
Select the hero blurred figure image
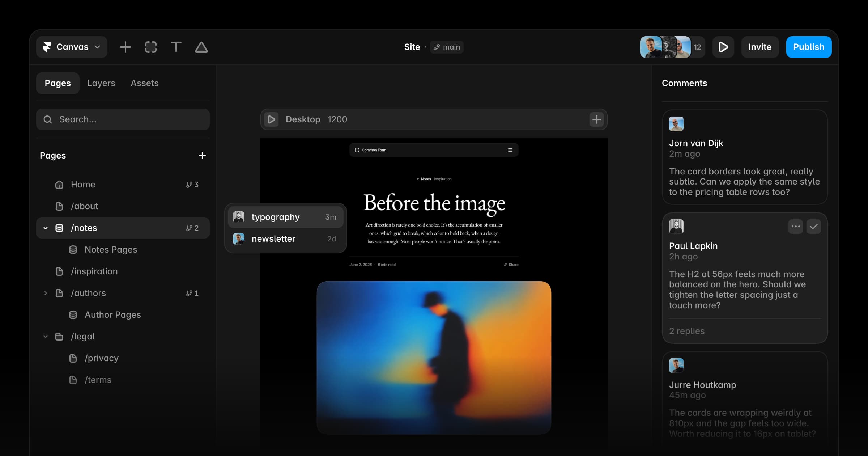(x=434, y=358)
